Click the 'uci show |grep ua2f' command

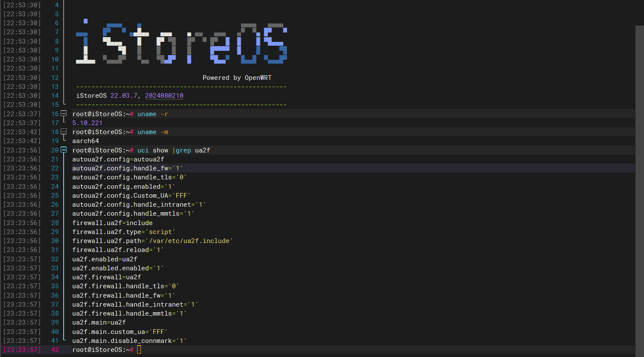(173, 150)
